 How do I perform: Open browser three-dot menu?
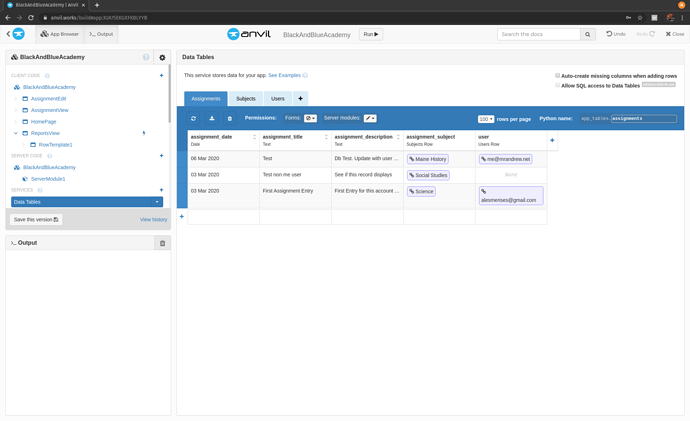[682, 18]
